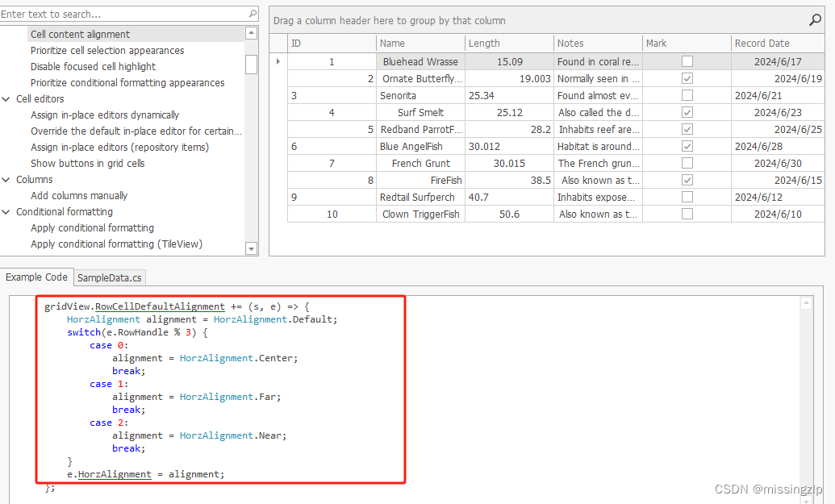Image resolution: width=835 pixels, height=504 pixels.
Task: Sort by the Name column header
Action: [x=420, y=43]
